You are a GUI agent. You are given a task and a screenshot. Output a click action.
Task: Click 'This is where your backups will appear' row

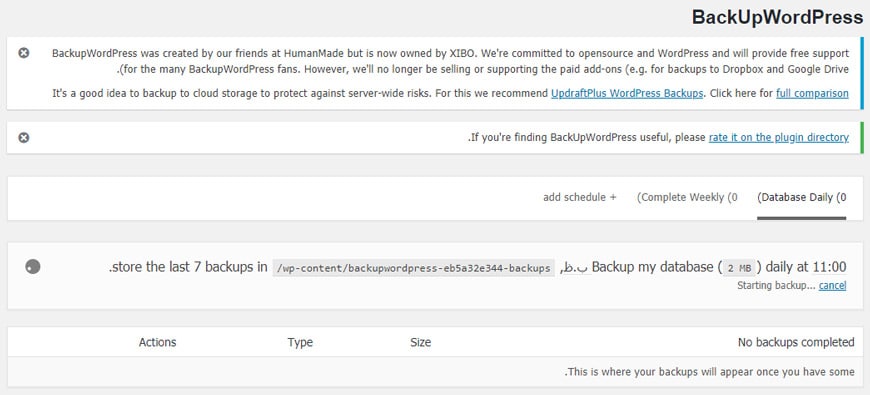point(435,372)
